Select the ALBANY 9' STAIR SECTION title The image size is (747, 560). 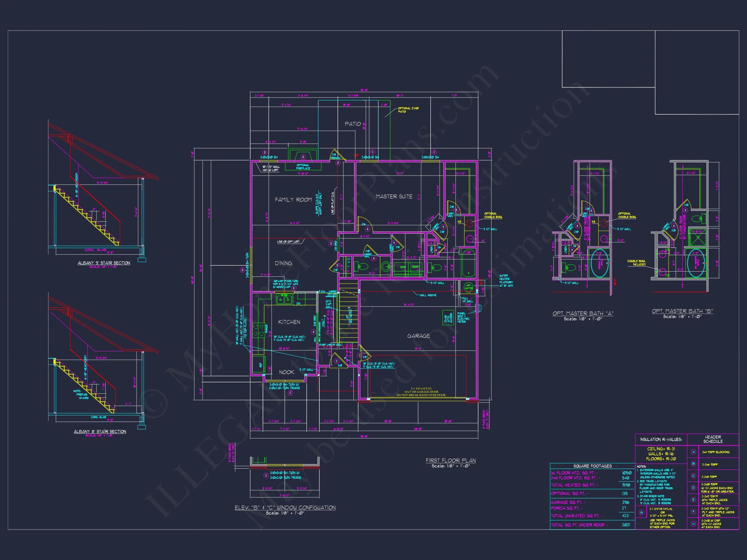point(104,262)
